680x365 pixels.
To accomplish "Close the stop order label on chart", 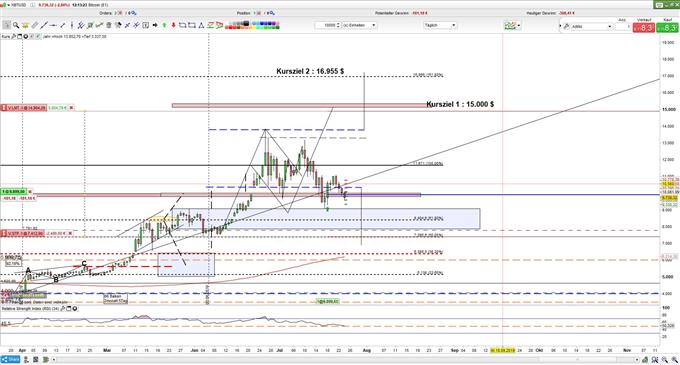I will (x=72, y=234).
